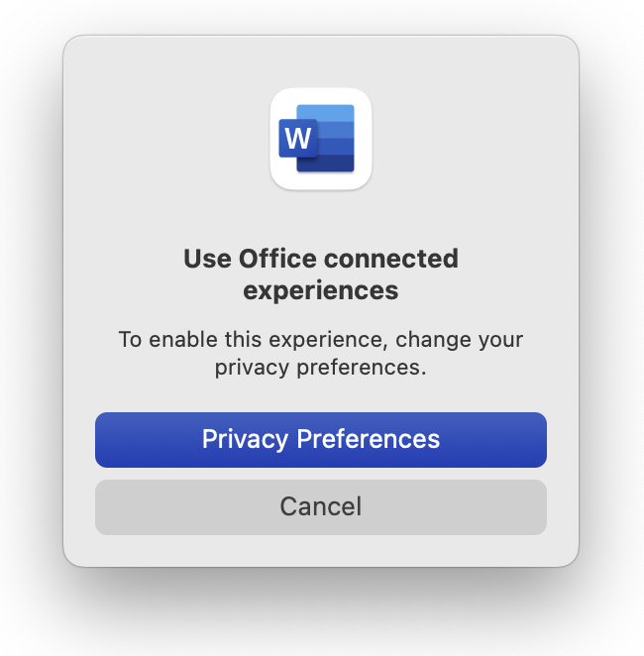Go to Privacy Preferences settings
The height and width of the screenshot is (656, 644).
tap(321, 439)
